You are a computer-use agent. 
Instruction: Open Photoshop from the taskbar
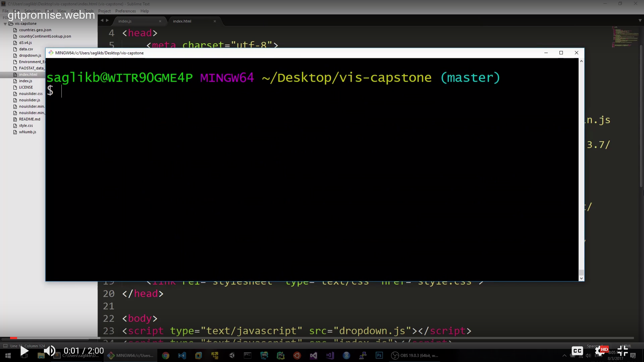click(x=379, y=356)
